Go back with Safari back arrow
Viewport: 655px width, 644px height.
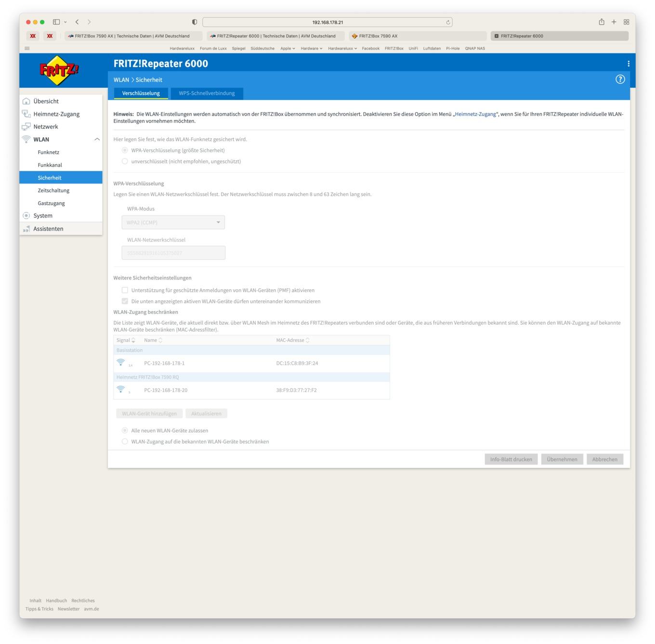click(77, 22)
